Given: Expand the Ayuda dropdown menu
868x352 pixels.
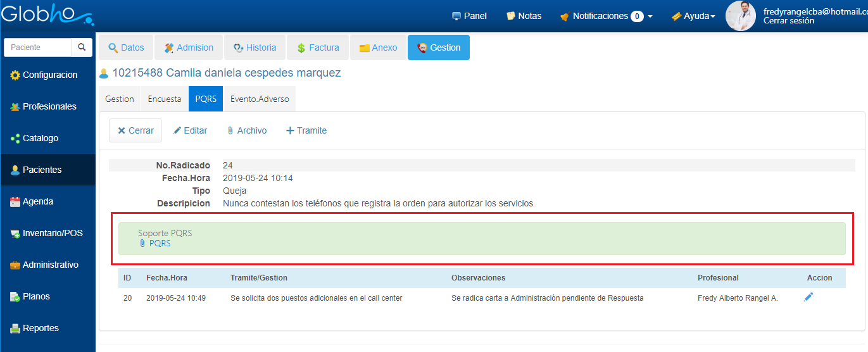Looking at the screenshot, I should pyautogui.click(x=693, y=16).
